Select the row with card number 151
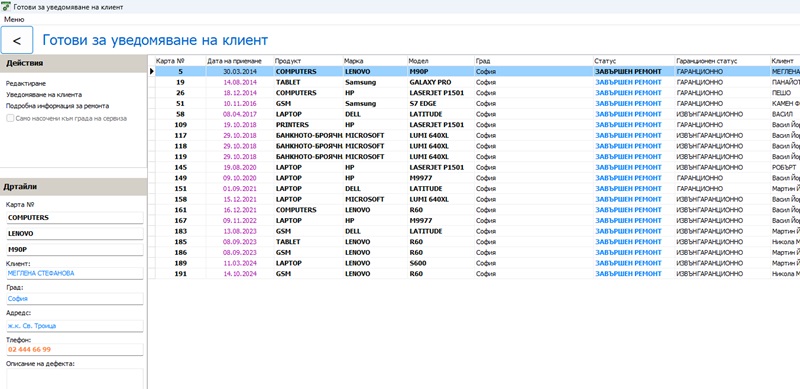The height and width of the screenshot is (389, 800). click(474, 188)
